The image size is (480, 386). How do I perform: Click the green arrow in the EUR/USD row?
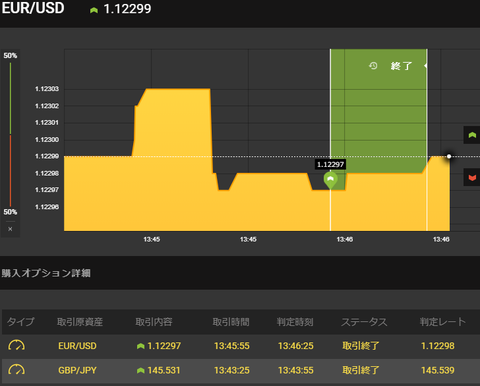[x=141, y=346]
